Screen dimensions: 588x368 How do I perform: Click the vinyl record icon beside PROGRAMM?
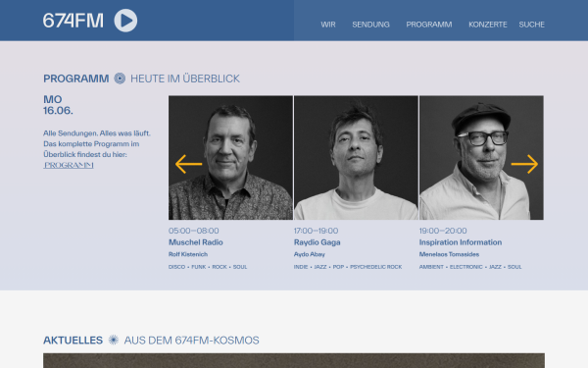click(120, 79)
